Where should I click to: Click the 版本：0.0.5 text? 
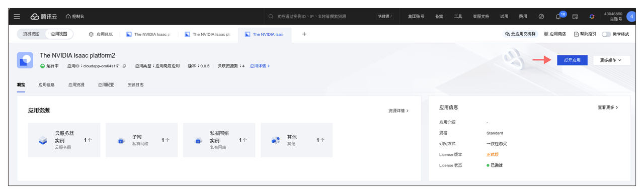(x=199, y=66)
